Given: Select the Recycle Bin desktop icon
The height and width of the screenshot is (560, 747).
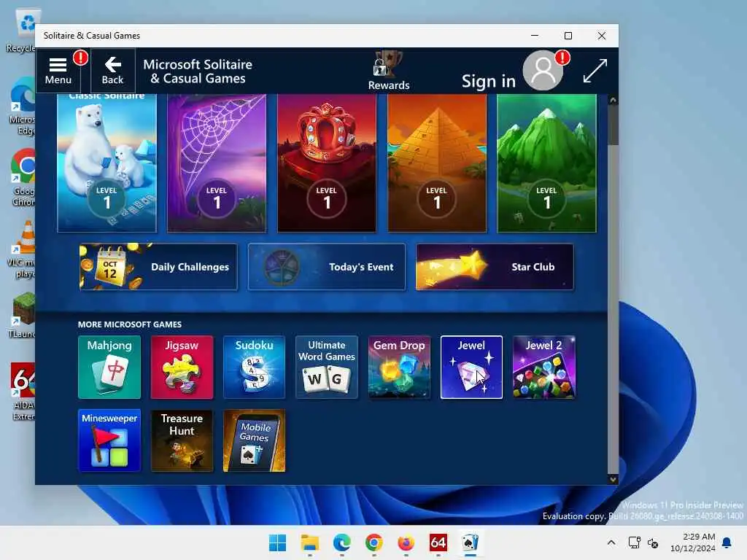Looking at the screenshot, I should (x=22, y=31).
